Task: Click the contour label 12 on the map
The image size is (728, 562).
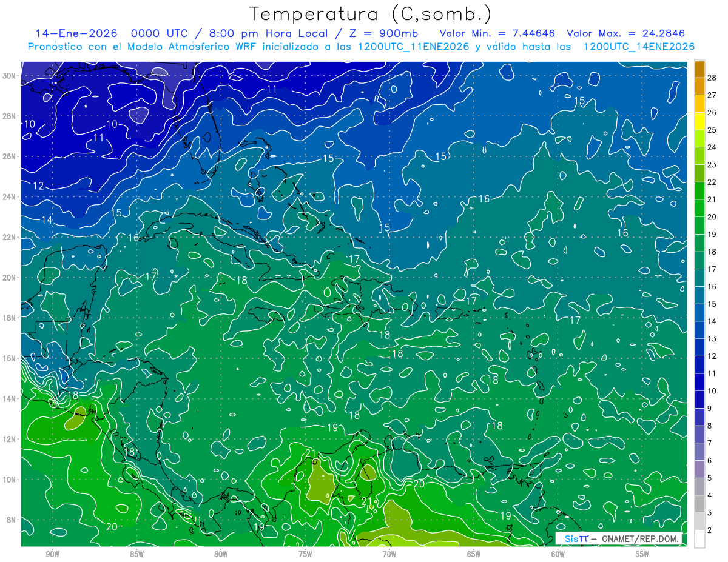Action: click(x=38, y=186)
